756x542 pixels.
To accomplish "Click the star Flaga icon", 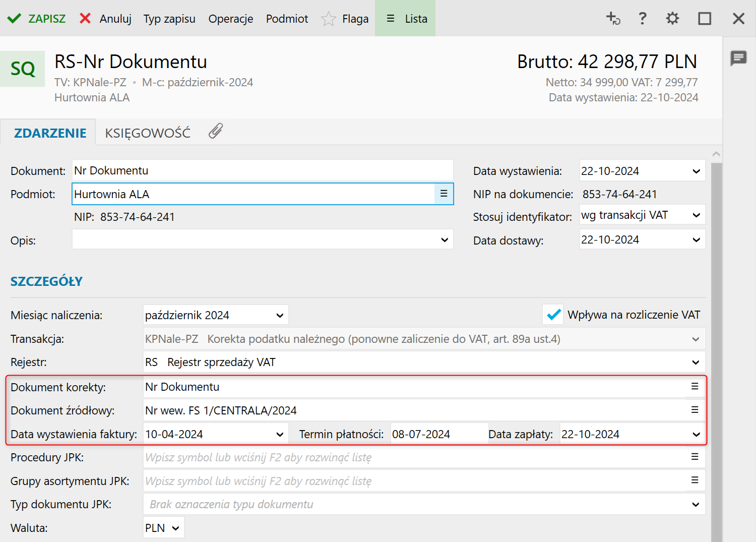I will tap(329, 19).
